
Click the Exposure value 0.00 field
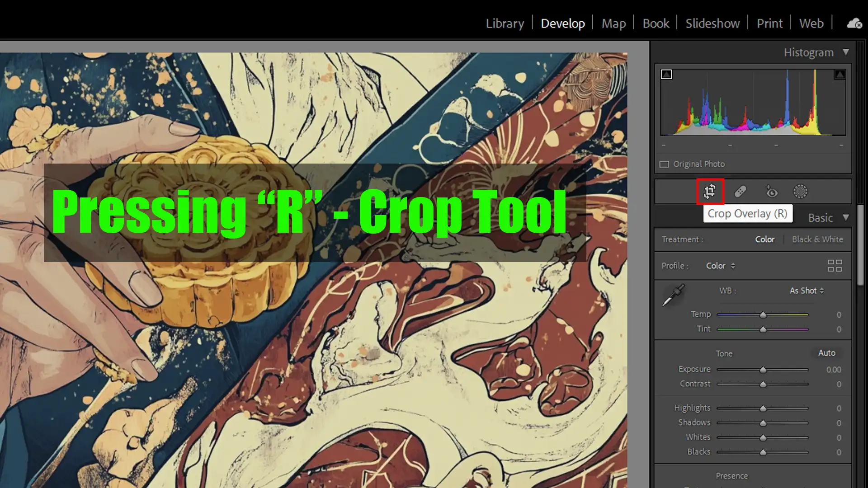(834, 370)
